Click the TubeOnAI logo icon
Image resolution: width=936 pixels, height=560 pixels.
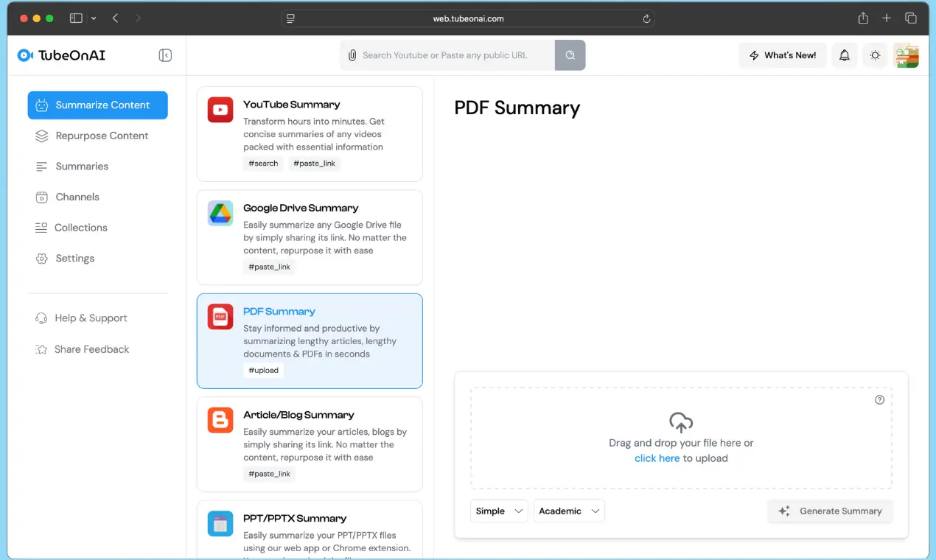point(25,55)
